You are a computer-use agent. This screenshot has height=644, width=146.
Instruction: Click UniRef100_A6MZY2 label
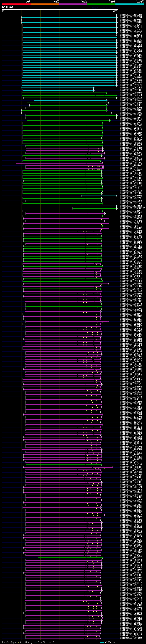[x=131, y=306]
